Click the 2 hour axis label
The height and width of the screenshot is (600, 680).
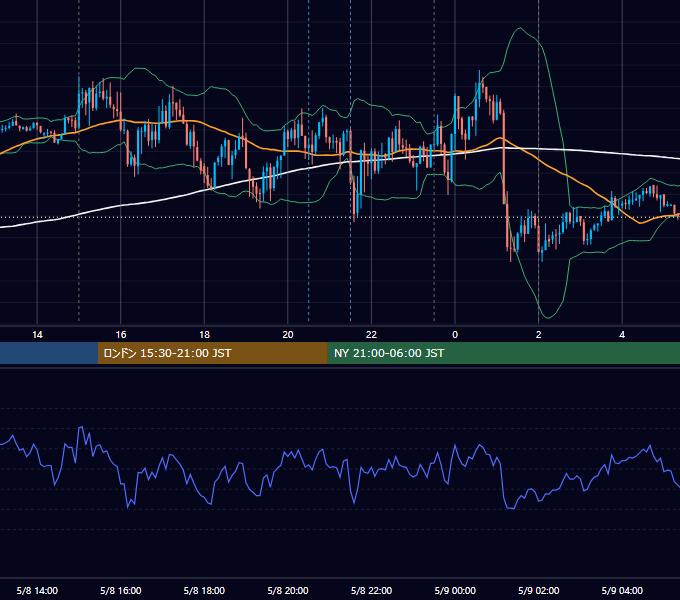[x=539, y=335]
